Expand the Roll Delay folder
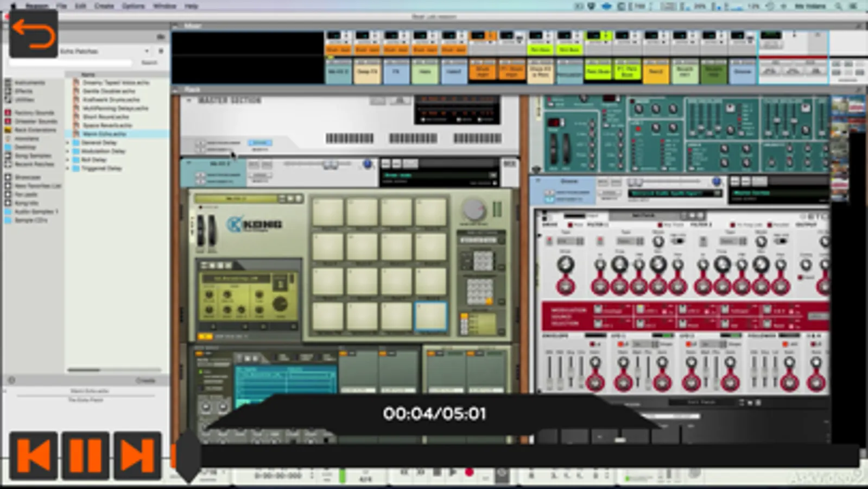The width and height of the screenshot is (868, 489). tap(68, 160)
